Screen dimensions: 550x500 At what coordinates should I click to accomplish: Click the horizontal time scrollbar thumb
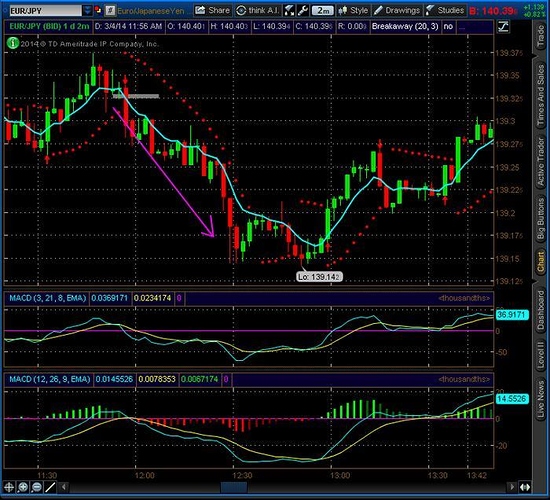click(x=234, y=487)
